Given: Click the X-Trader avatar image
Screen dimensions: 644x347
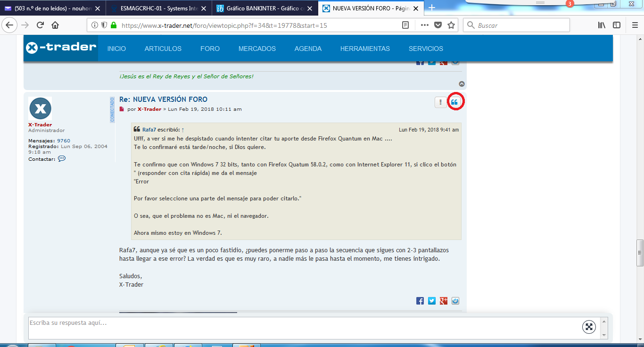Looking at the screenshot, I should click(41, 109).
